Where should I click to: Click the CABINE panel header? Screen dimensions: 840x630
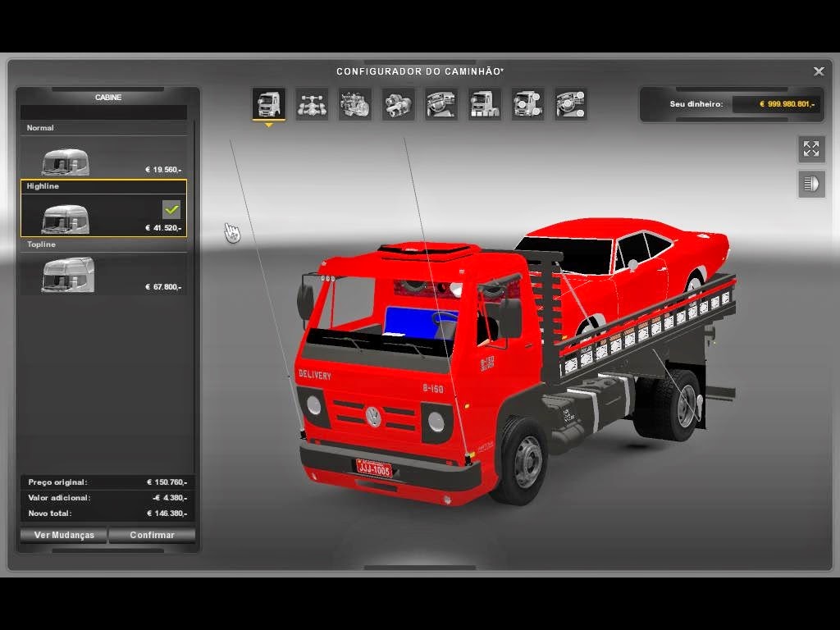coord(108,97)
